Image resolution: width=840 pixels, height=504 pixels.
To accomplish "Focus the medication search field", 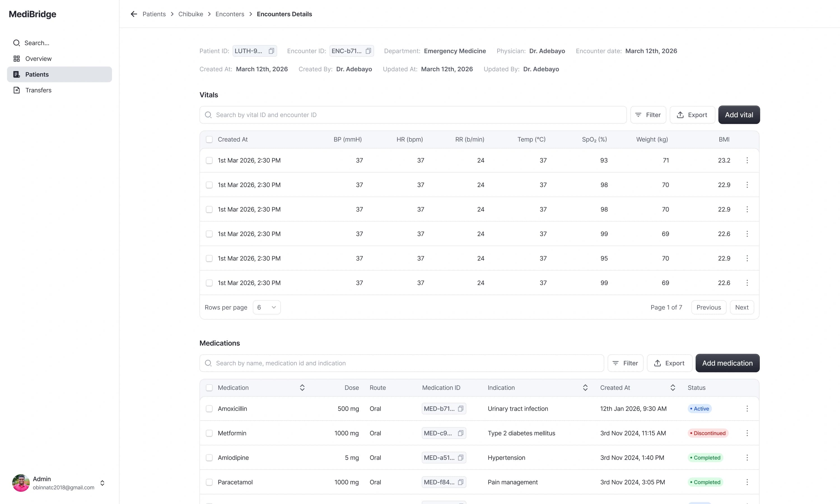I will point(402,363).
